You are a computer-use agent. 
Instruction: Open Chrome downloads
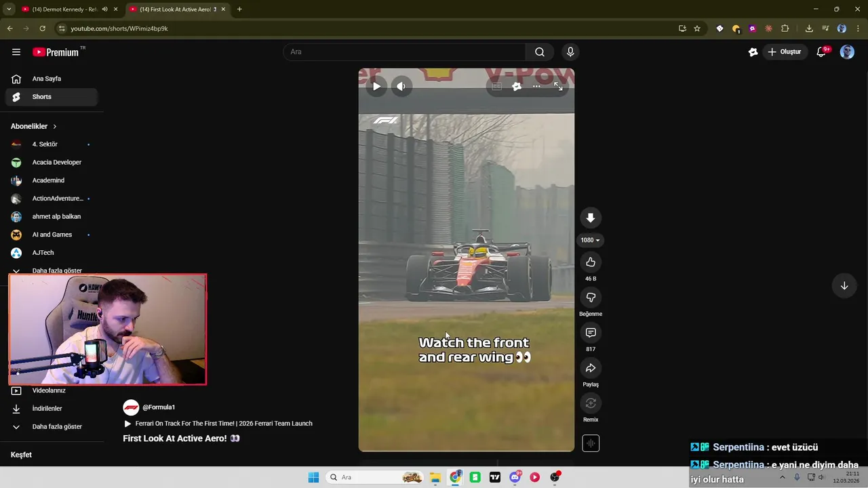[x=809, y=28]
